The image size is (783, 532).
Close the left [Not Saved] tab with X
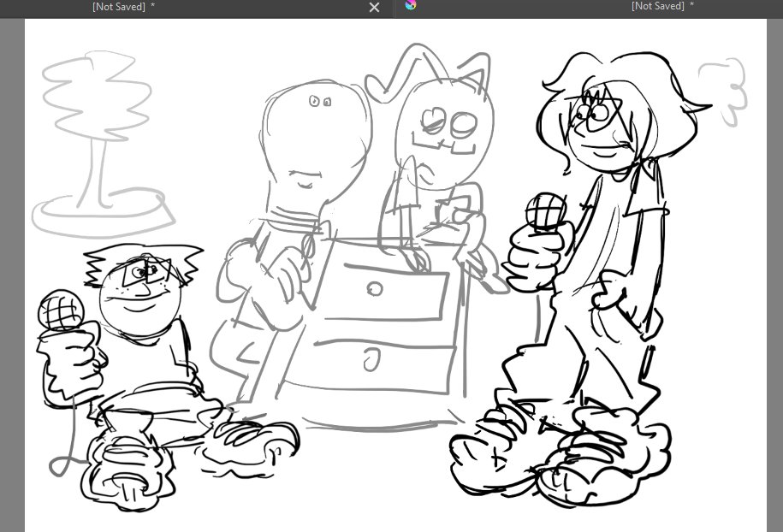pyautogui.click(x=374, y=7)
